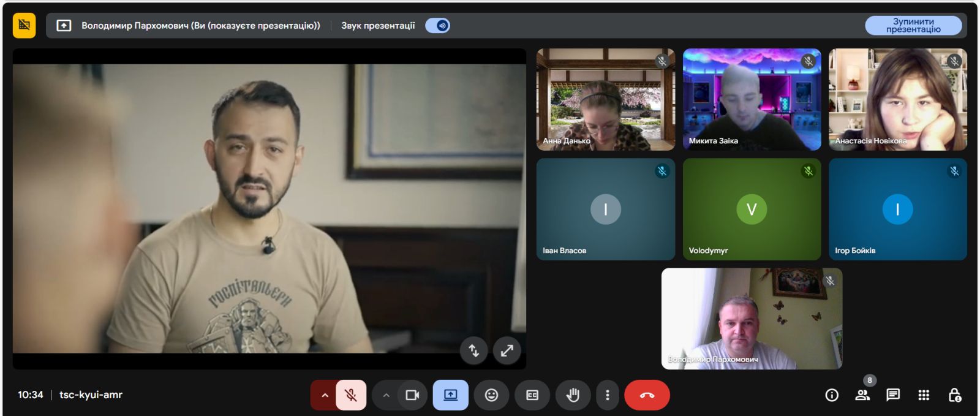Screen dimensions: 980x416
Task: Toggle presentation audio switch
Action: pos(438,26)
